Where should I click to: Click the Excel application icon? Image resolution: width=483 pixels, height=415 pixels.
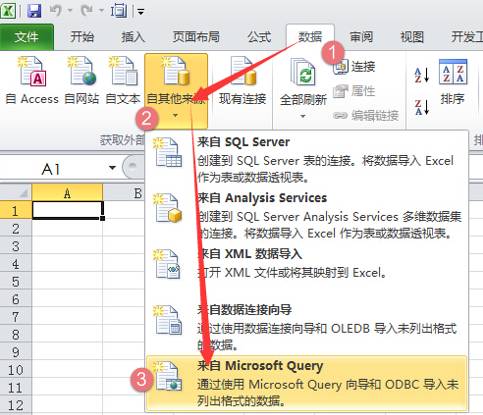[x=8, y=12]
